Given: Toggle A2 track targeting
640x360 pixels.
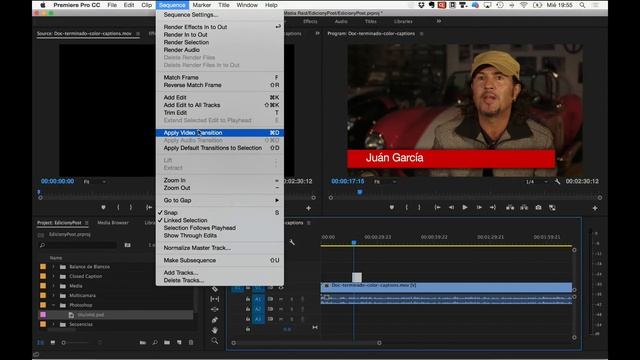Looking at the screenshot, I should click(258, 309).
